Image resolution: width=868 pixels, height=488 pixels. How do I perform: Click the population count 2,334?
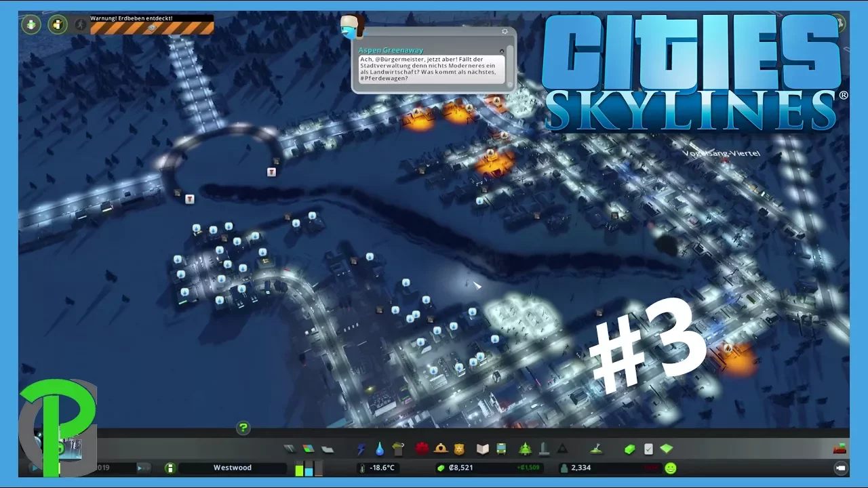(580, 468)
